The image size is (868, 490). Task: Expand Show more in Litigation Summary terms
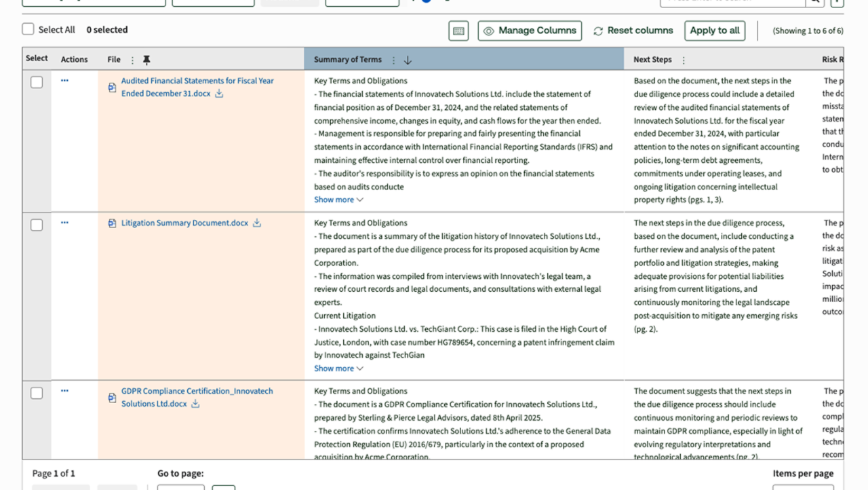(x=338, y=369)
